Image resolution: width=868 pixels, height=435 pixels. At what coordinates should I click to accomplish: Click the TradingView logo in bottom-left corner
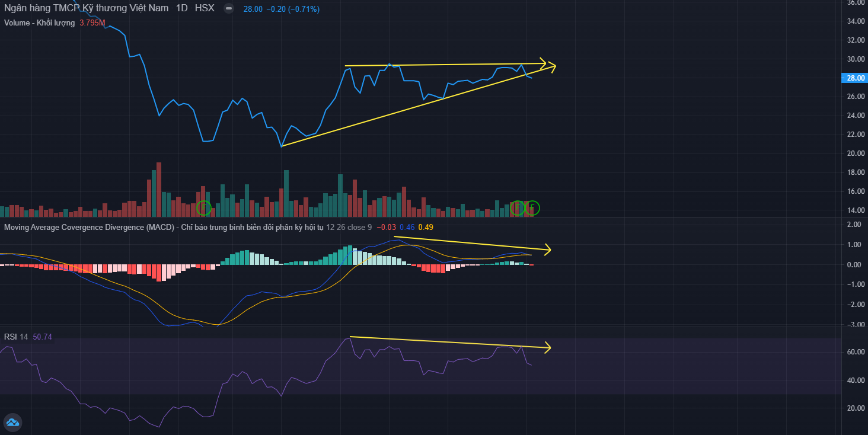pyautogui.click(x=12, y=423)
